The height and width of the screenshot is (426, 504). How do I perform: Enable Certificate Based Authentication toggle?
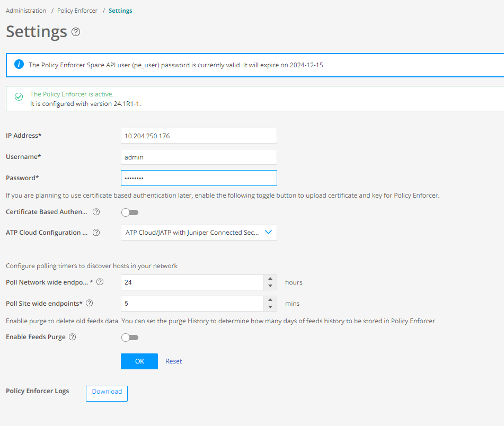tap(130, 212)
